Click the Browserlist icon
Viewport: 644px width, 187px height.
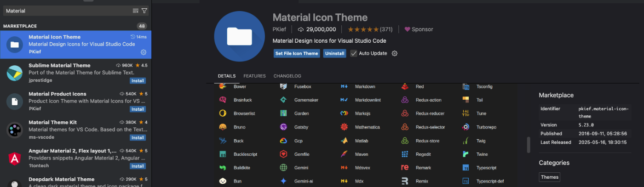222,113
